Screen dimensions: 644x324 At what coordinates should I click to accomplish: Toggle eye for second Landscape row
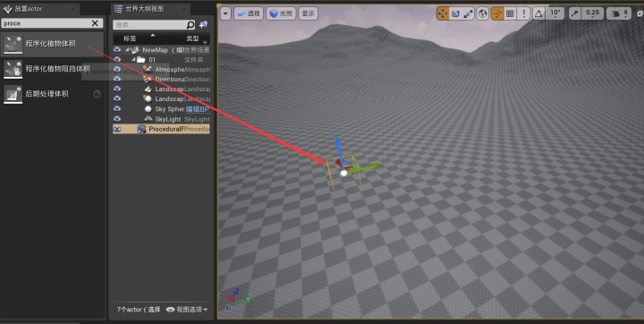click(117, 98)
